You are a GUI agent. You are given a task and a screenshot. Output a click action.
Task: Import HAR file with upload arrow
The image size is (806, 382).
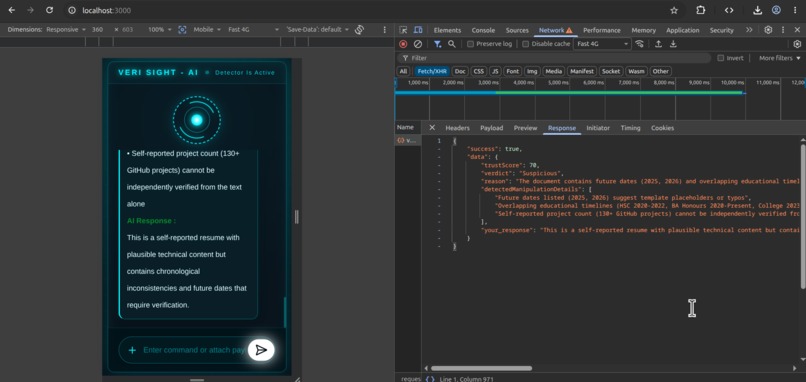point(658,44)
